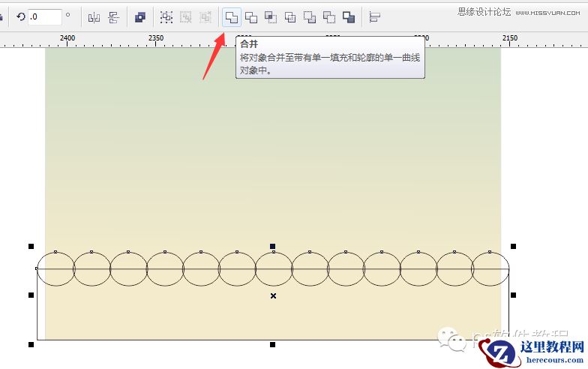Click the Trim shaping icon
588x369 pixels.
pyautogui.click(x=250, y=17)
